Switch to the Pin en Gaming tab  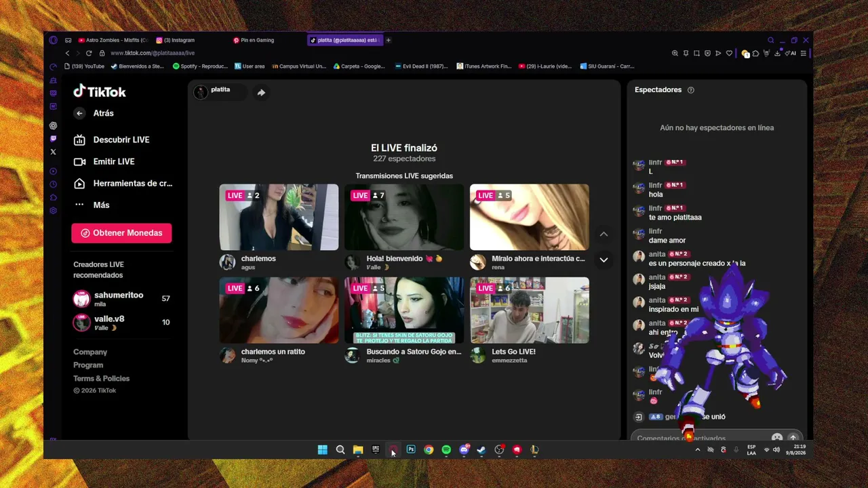254,40
